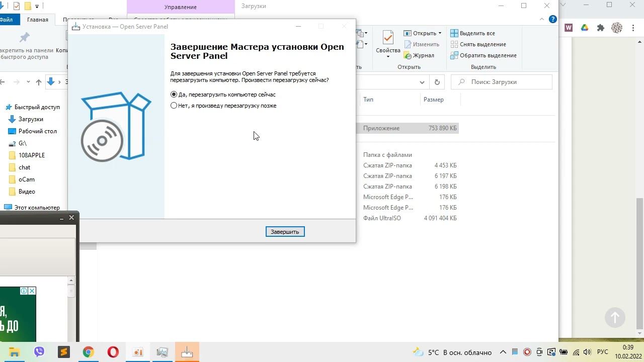Image resolution: width=644 pixels, height=362 pixels.
Task: Collapse the Explorer ribbon with chevron
Action: (x=542, y=20)
